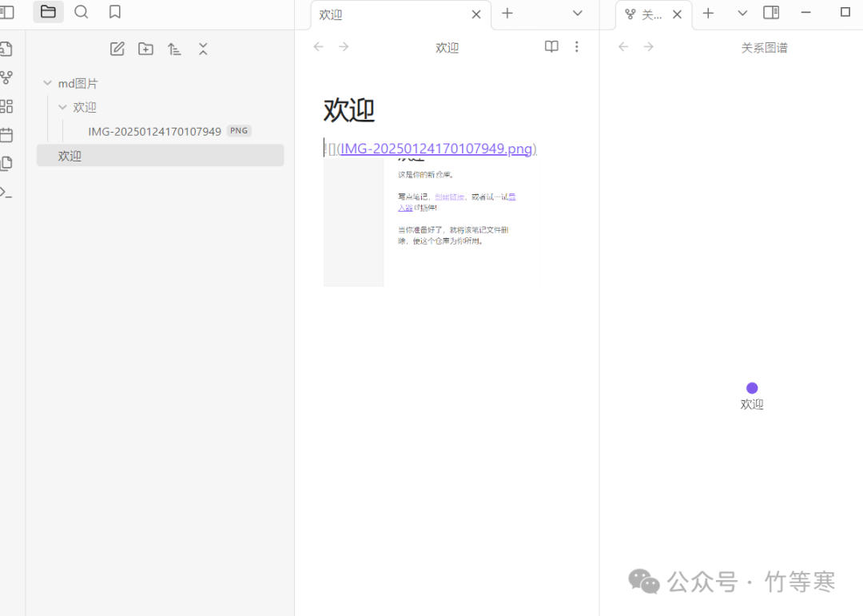Create a new note
This screenshot has width=863, height=616.
[x=117, y=49]
